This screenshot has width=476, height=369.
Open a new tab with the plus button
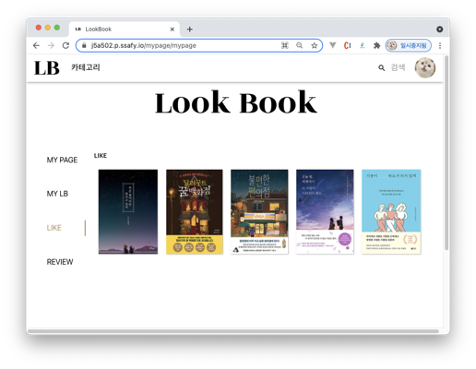click(x=190, y=29)
